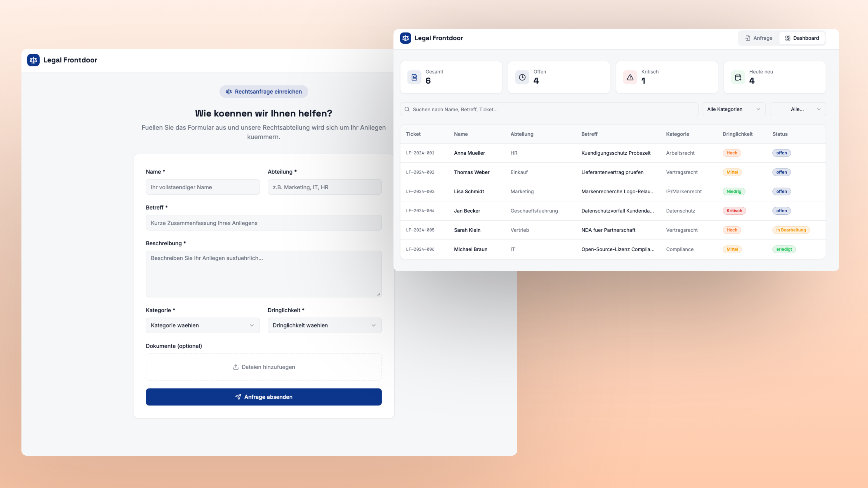868x488 pixels.
Task: Click the Rechtsanfrage einreichen pill
Action: [x=264, y=91]
